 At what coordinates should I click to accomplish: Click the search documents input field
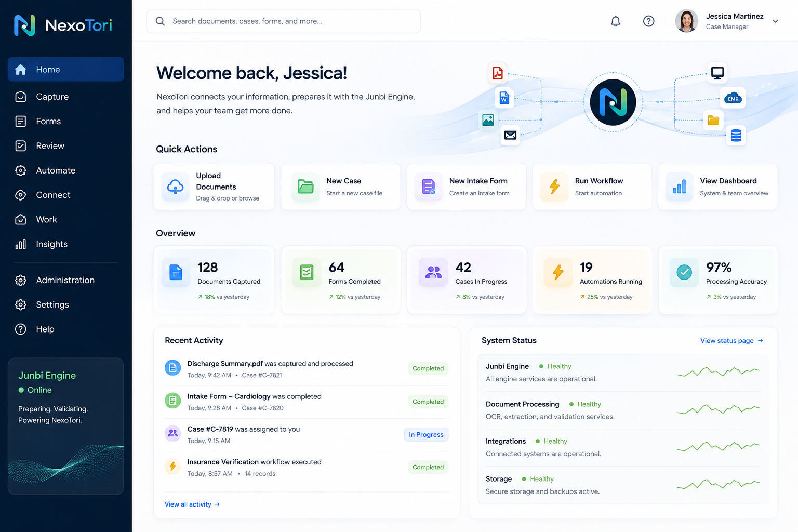point(284,21)
